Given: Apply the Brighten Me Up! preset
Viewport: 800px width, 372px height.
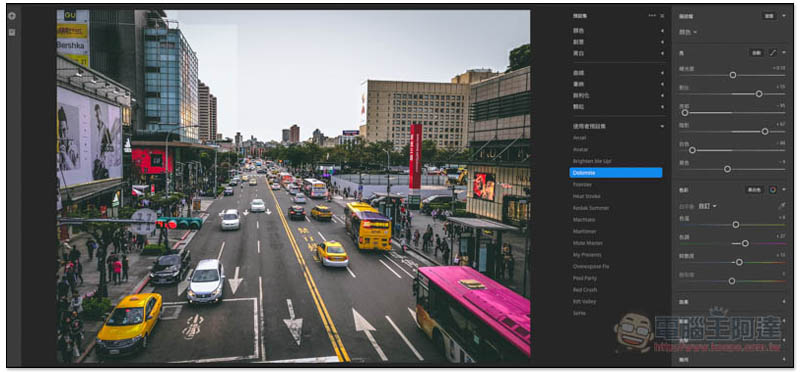Looking at the screenshot, I should [592, 161].
